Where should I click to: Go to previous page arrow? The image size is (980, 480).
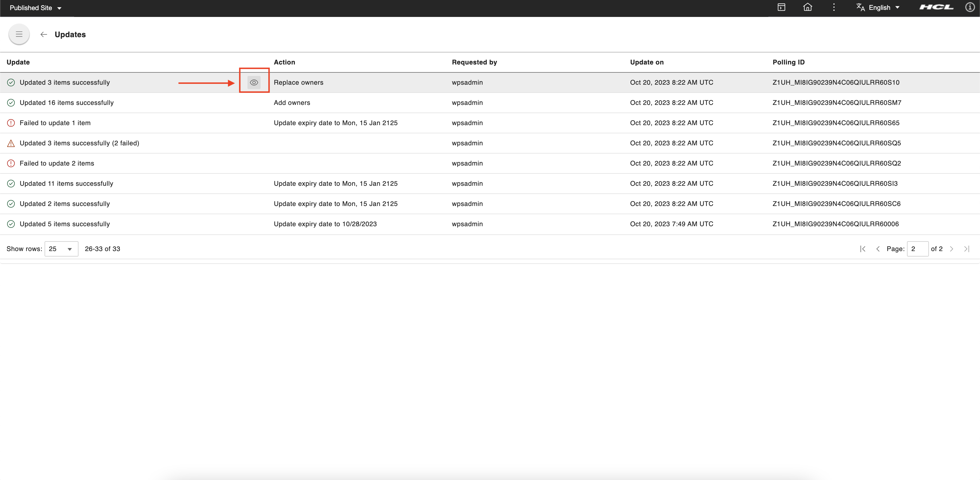[878, 249]
